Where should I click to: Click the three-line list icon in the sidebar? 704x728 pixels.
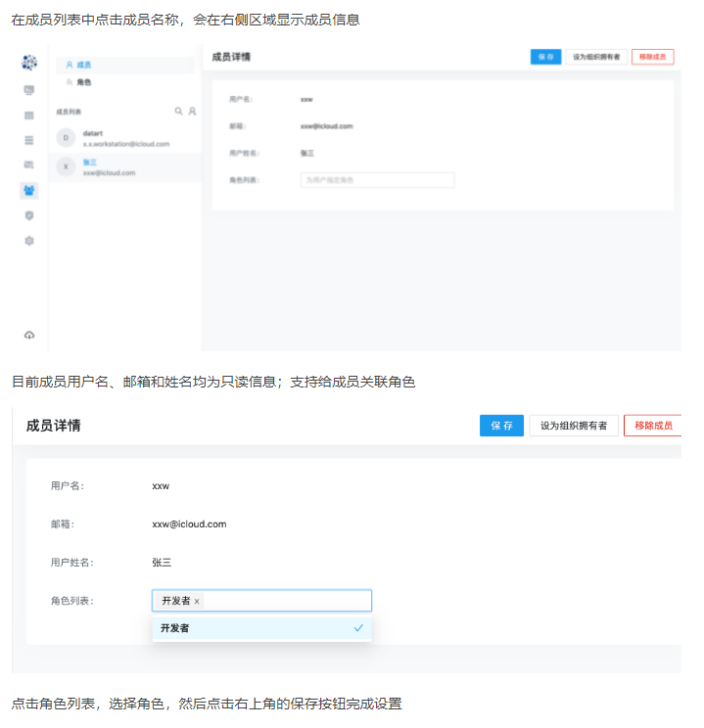(x=29, y=140)
